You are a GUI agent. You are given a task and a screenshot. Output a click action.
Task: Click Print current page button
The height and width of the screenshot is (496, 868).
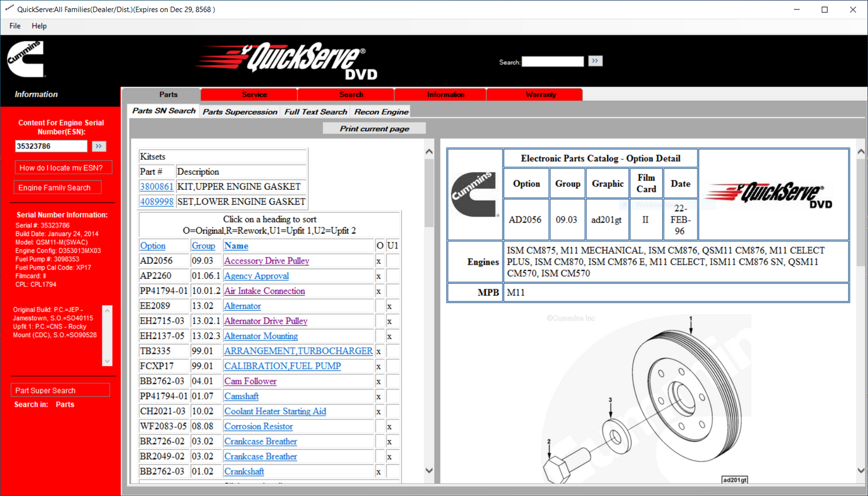click(x=374, y=128)
